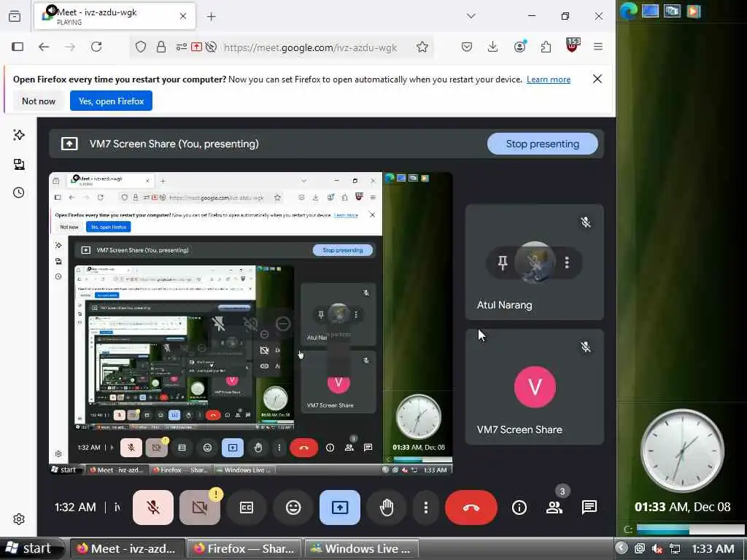The height and width of the screenshot is (560, 747).
Task: Bookmark this page with star icon
Action: click(x=422, y=47)
